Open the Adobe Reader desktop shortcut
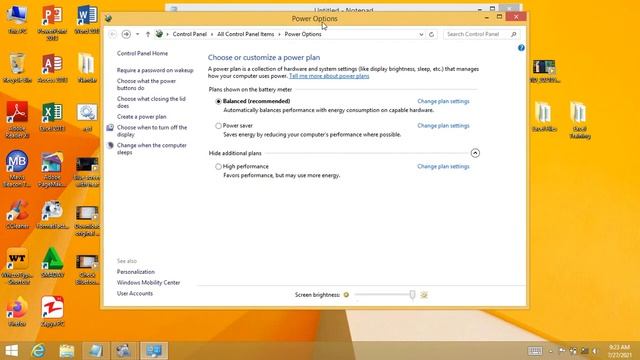 (x=17, y=120)
